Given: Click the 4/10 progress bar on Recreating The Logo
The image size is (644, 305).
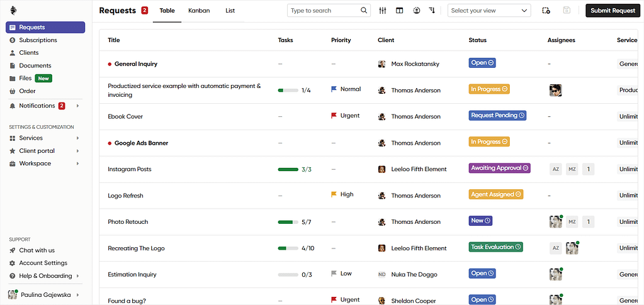Looking at the screenshot, I should [x=288, y=248].
